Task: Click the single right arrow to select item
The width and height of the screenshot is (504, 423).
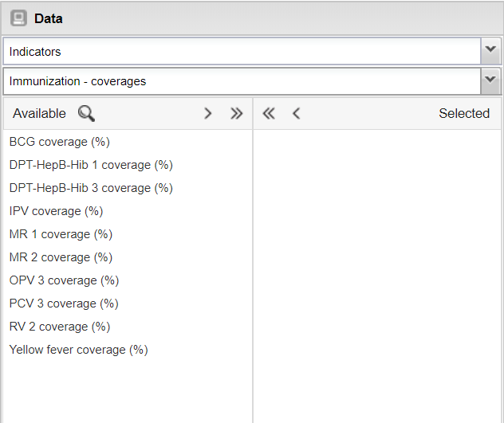Action: pos(208,113)
